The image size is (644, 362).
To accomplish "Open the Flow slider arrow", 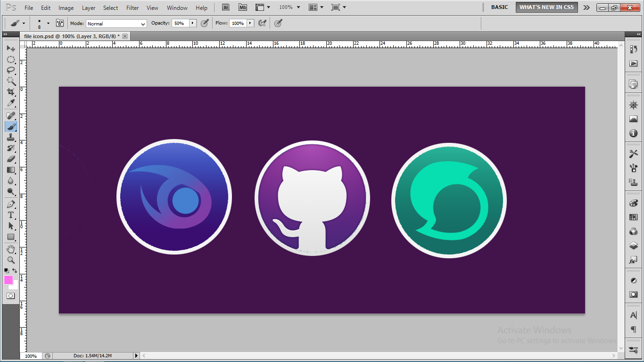I will click(x=250, y=23).
